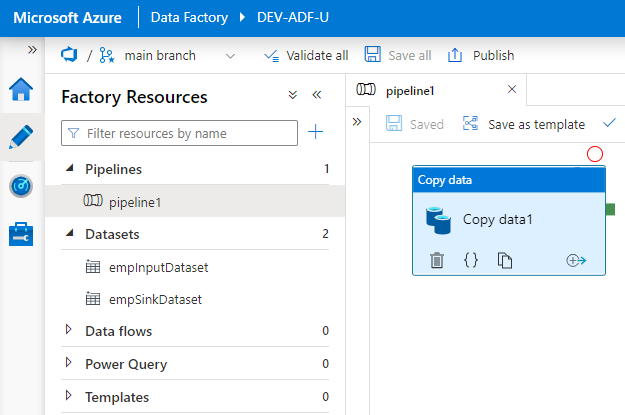The height and width of the screenshot is (415, 625).
Task: Collapse the Datasets section
Action: (70, 233)
